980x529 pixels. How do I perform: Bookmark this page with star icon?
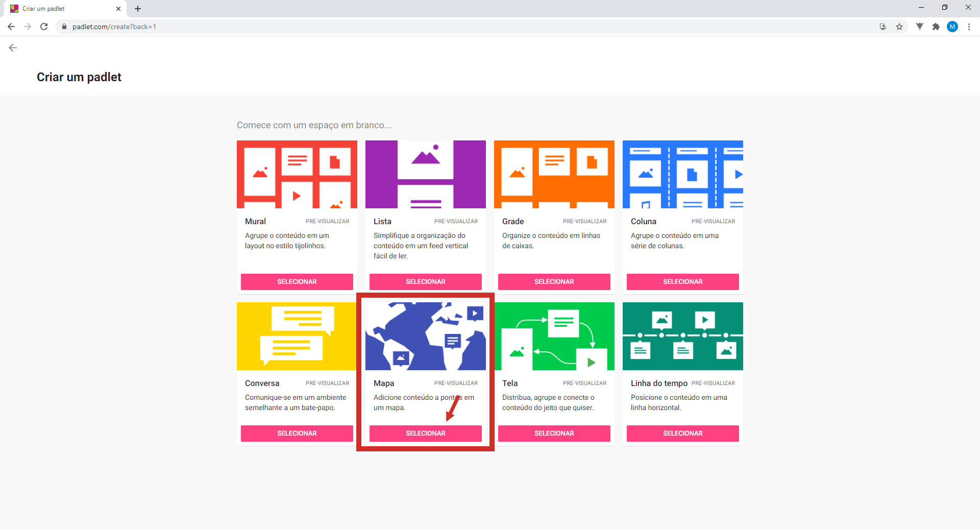899,27
